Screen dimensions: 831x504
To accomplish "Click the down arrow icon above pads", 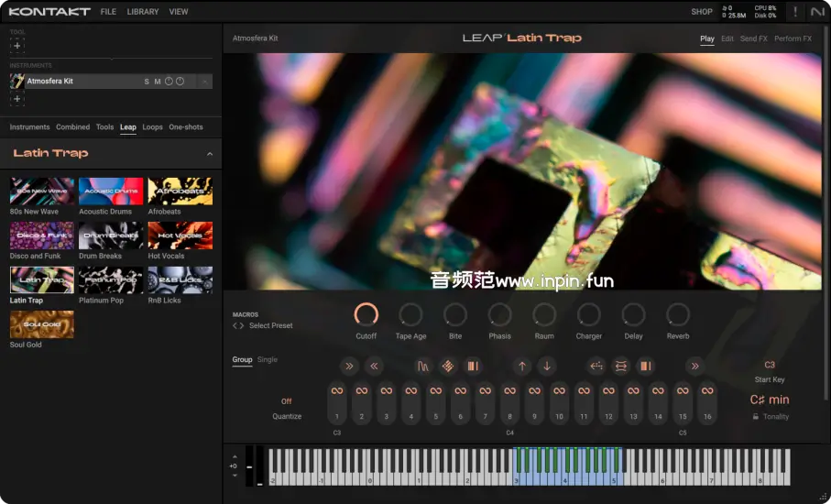I will coord(547,367).
